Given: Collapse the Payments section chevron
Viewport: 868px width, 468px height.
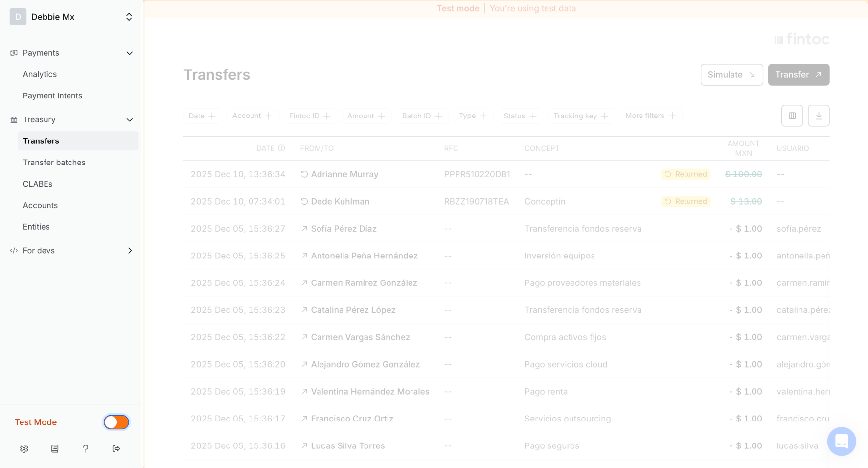Looking at the screenshot, I should coord(130,53).
